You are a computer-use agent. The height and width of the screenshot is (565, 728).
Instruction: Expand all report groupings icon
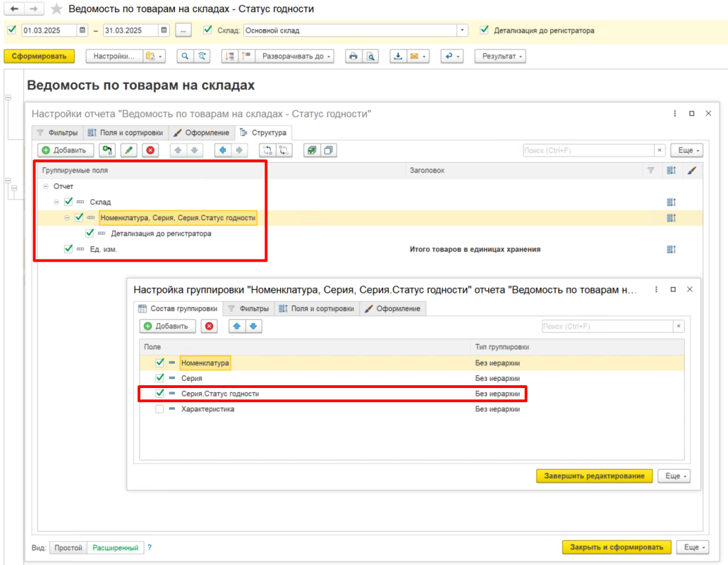[247, 56]
